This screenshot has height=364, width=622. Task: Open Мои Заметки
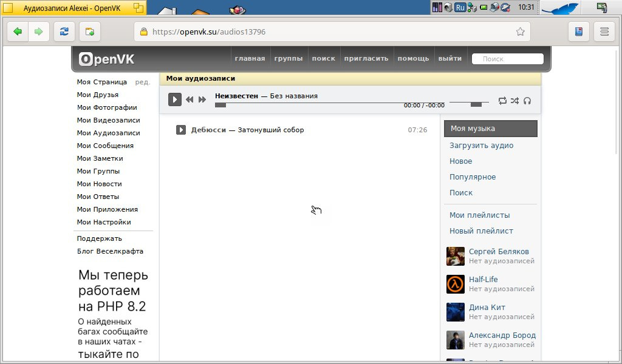click(100, 158)
